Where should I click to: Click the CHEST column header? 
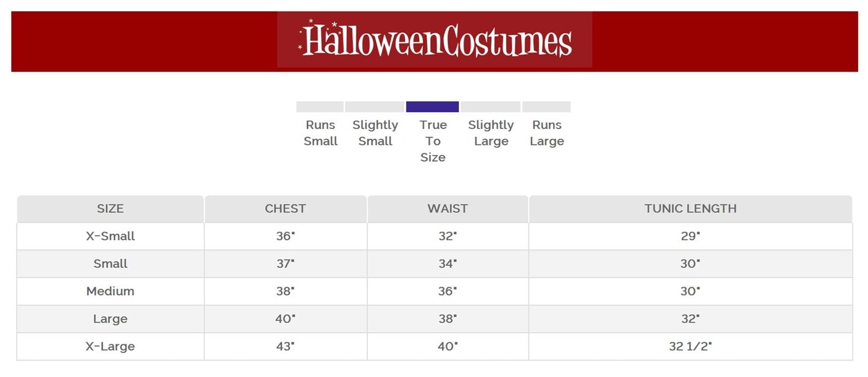[285, 209]
